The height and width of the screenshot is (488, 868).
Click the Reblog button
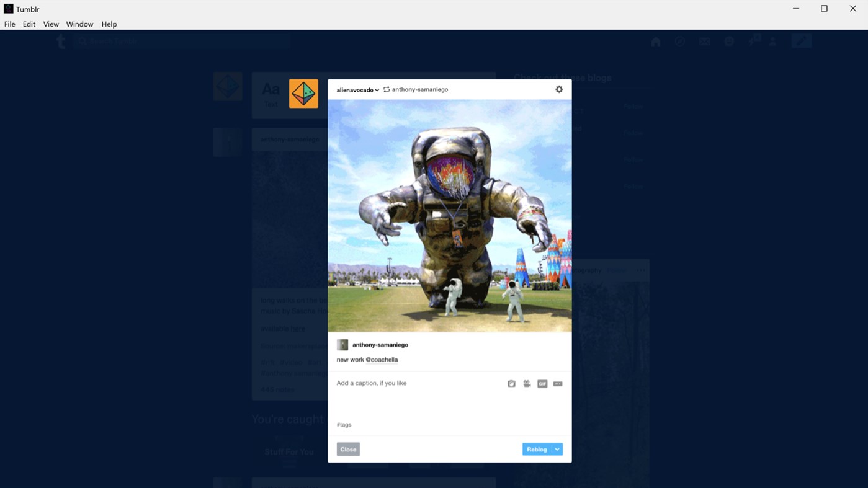click(535, 449)
